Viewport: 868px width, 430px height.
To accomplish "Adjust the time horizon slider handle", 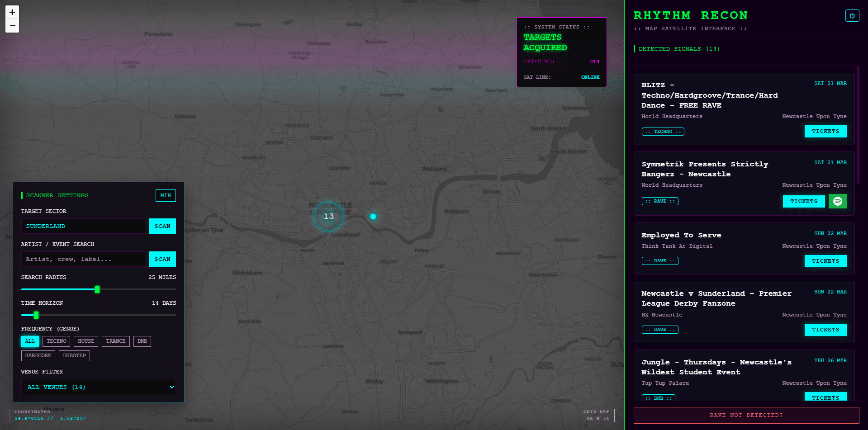I will point(36,315).
